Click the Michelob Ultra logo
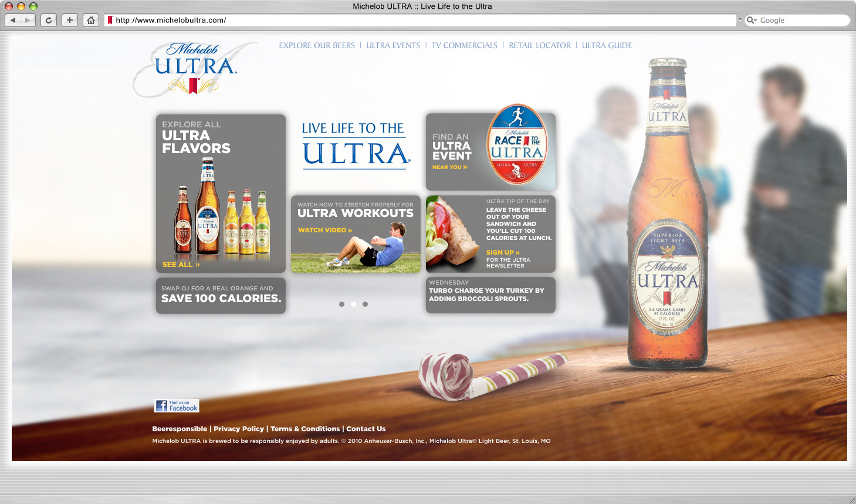856x504 pixels. pos(195,69)
